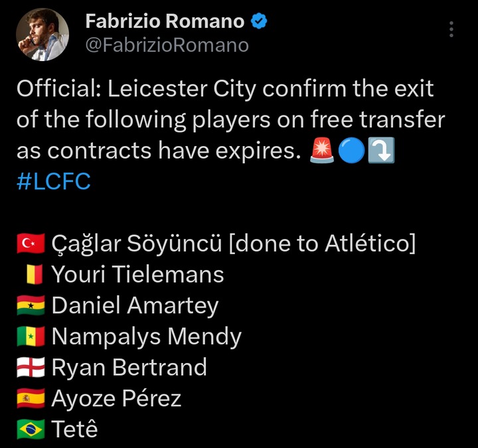Screen dimensions: 478x448
Task: Open the @FabrizioRomano handle link
Action: [x=167, y=45]
